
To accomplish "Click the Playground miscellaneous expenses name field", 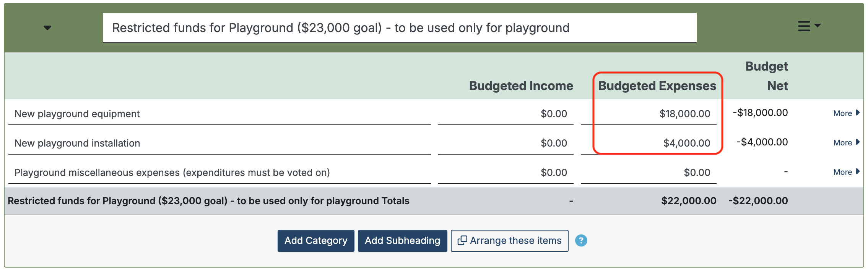I will click(x=219, y=173).
